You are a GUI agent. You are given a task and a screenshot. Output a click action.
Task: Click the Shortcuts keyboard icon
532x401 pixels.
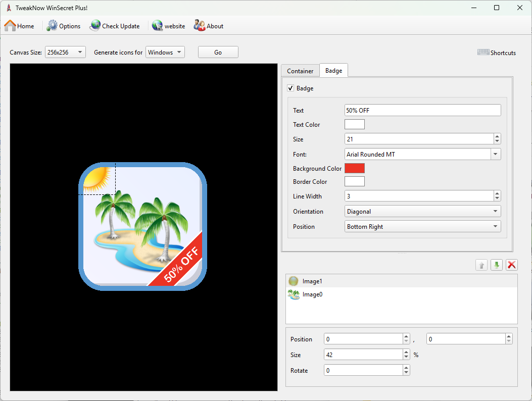pos(483,53)
